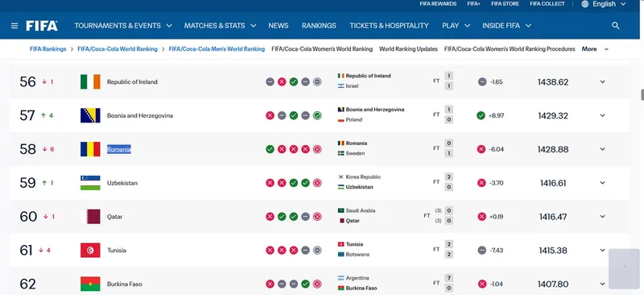Viewport: 644px width, 295px height.
Task: Click red icon beside -3.70 points
Action: click(x=481, y=183)
